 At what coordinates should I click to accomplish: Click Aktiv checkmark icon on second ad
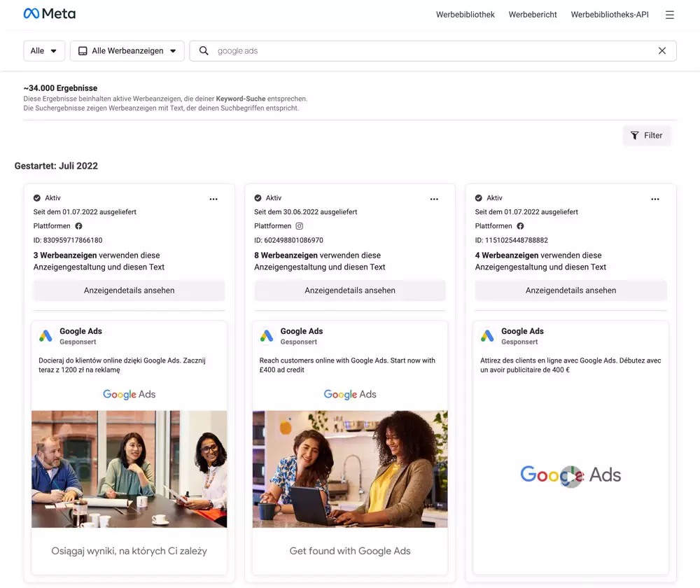click(258, 198)
